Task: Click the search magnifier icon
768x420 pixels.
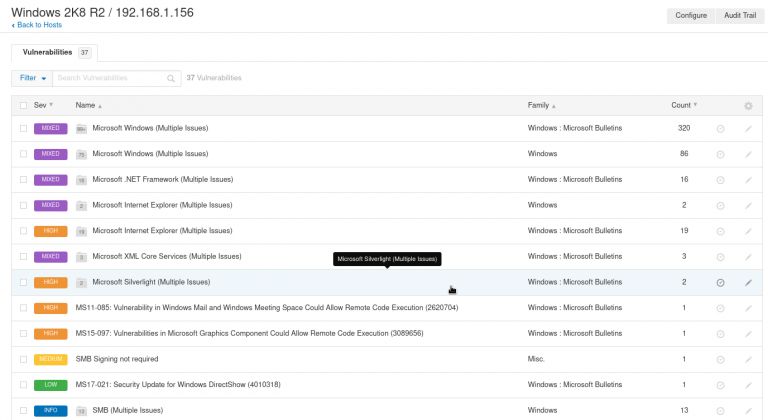Action: (171, 78)
